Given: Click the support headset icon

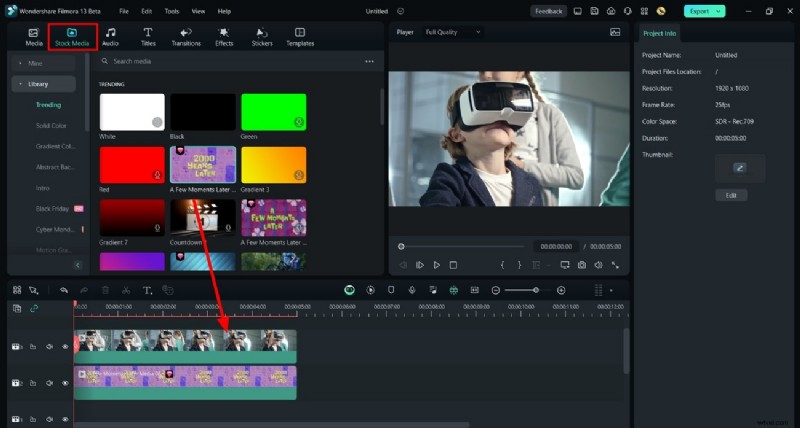Looking at the screenshot, I should (x=628, y=11).
